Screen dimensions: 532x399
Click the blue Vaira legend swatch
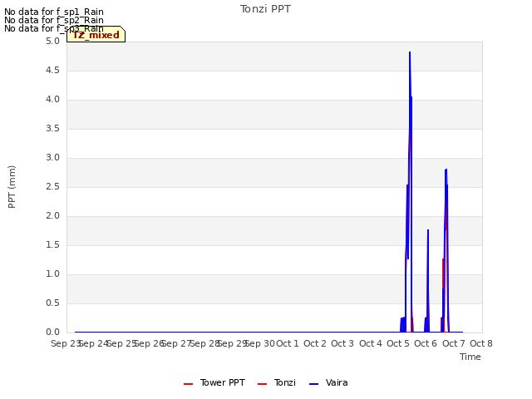314,384
